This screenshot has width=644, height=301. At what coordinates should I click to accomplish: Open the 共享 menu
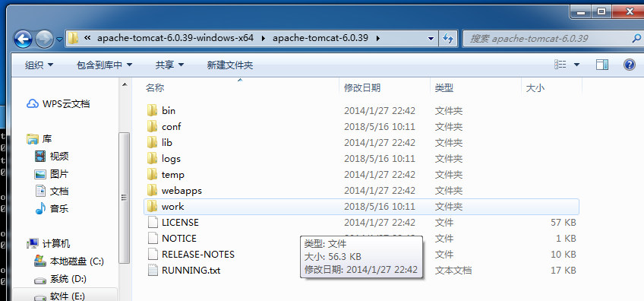pos(169,65)
